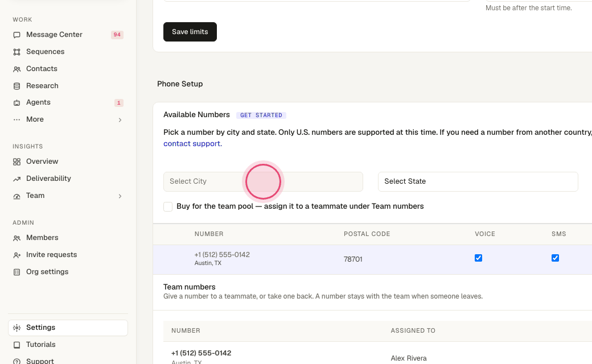Uncheck SMS for the Austin number
The width and height of the screenshot is (592, 364).
[555, 258]
